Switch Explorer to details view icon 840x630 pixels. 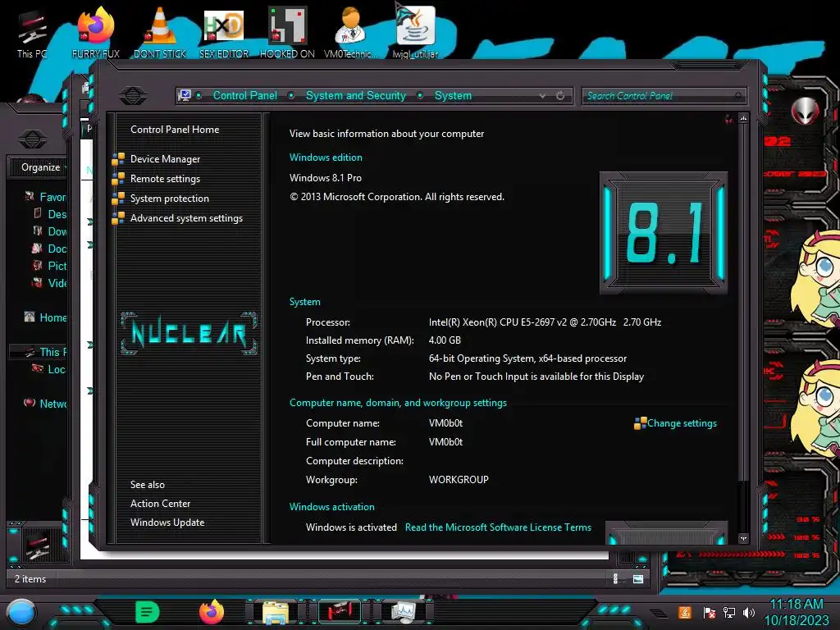coord(615,578)
